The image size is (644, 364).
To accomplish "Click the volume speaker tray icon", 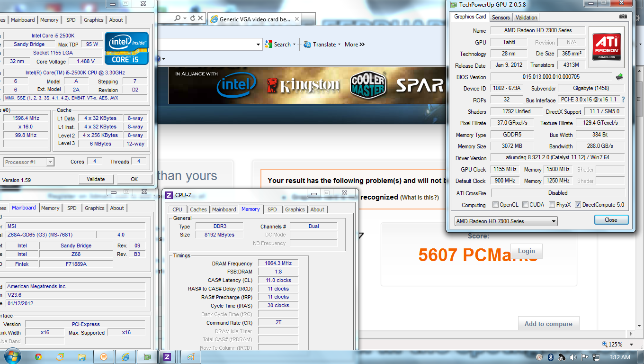I will (x=573, y=357).
